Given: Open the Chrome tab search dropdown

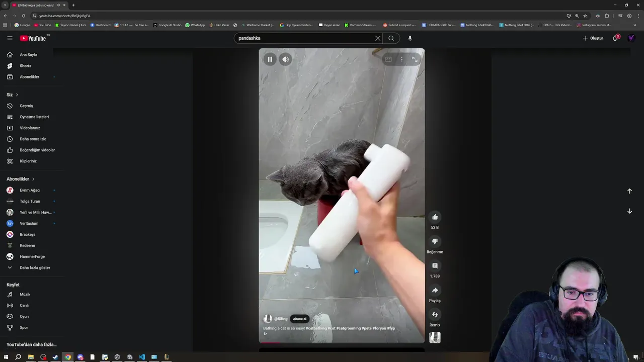Looking at the screenshot, I should point(5,5).
